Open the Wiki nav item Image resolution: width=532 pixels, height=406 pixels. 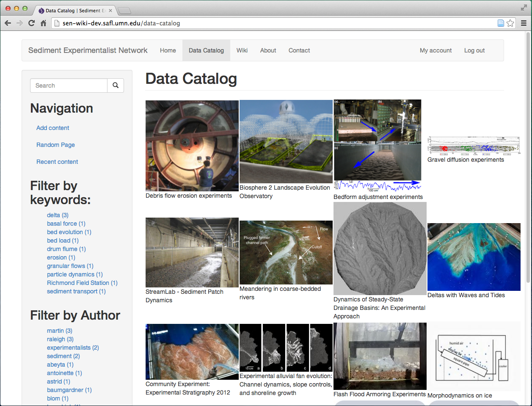[x=242, y=50]
